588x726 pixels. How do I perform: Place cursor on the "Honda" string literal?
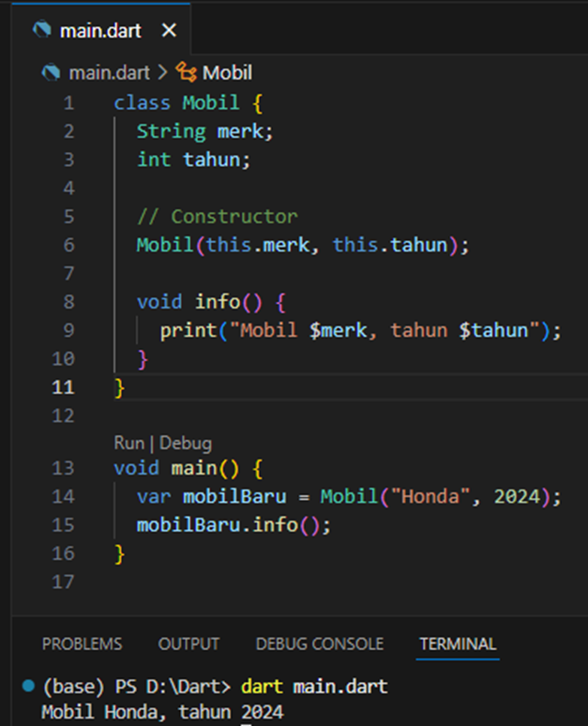tap(435, 497)
